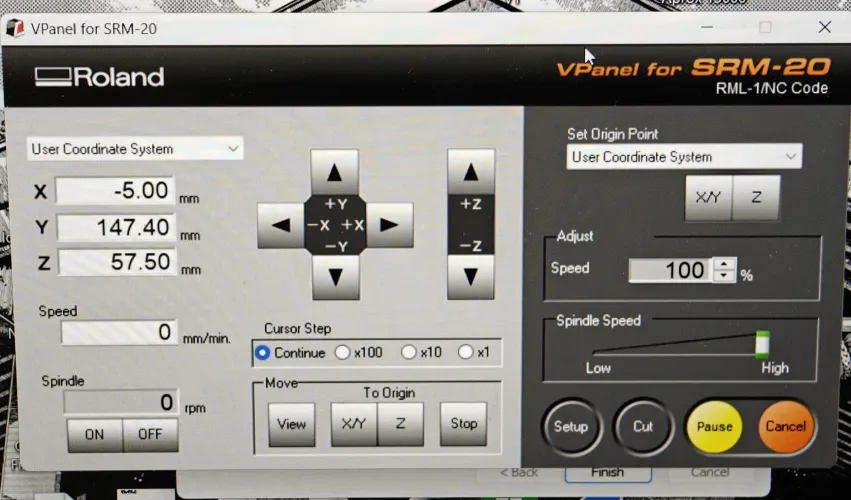Decrease Adjust Speed percentage with down arrow

click(x=723, y=276)
